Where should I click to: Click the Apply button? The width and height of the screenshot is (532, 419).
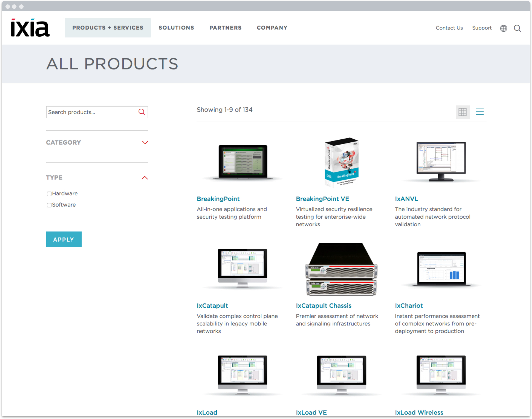[64, 239]
